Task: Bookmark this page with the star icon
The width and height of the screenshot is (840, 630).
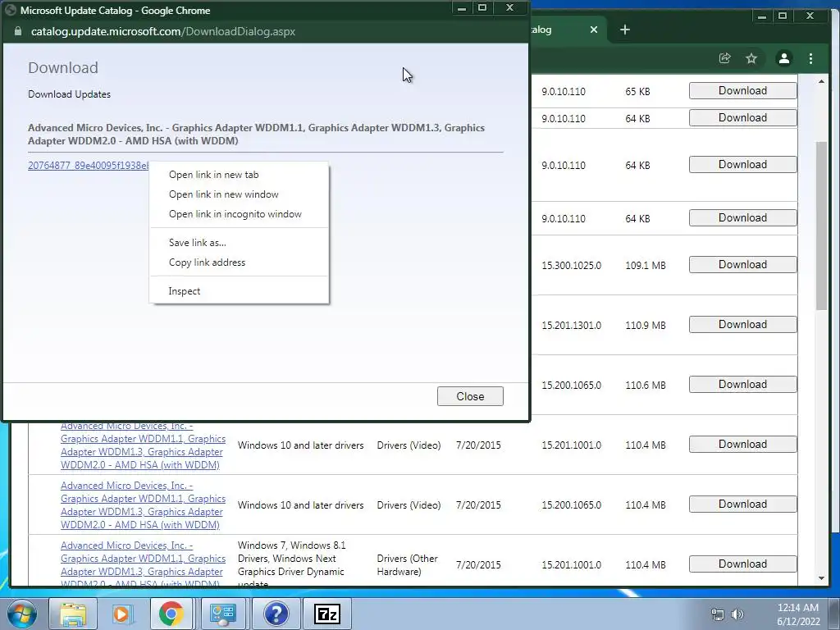Action: (x=751, y=58)
